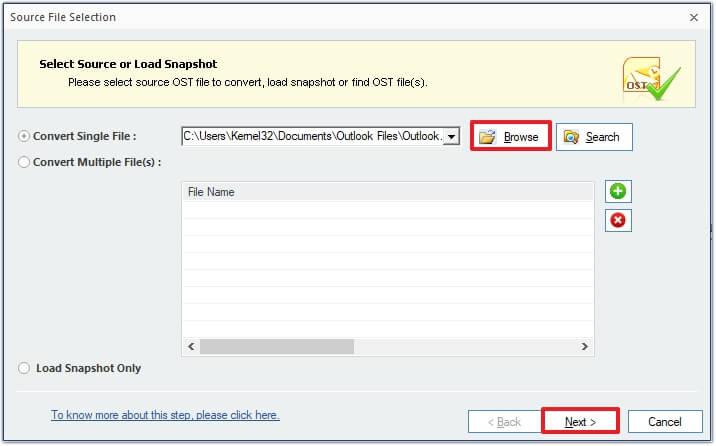
Task: Select the Load Snapshot Only radio button
Action: tap(24, 368)
